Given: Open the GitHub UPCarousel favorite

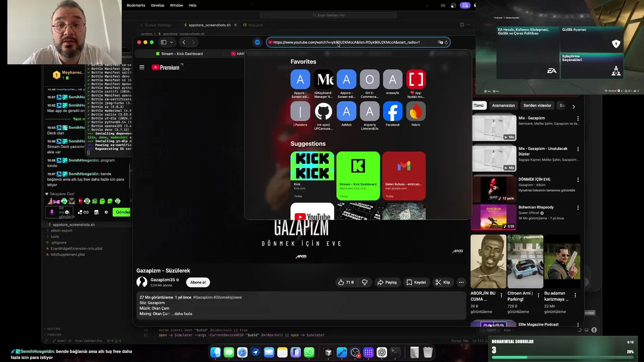Looking at the screenshot, I should coord(324,116).
